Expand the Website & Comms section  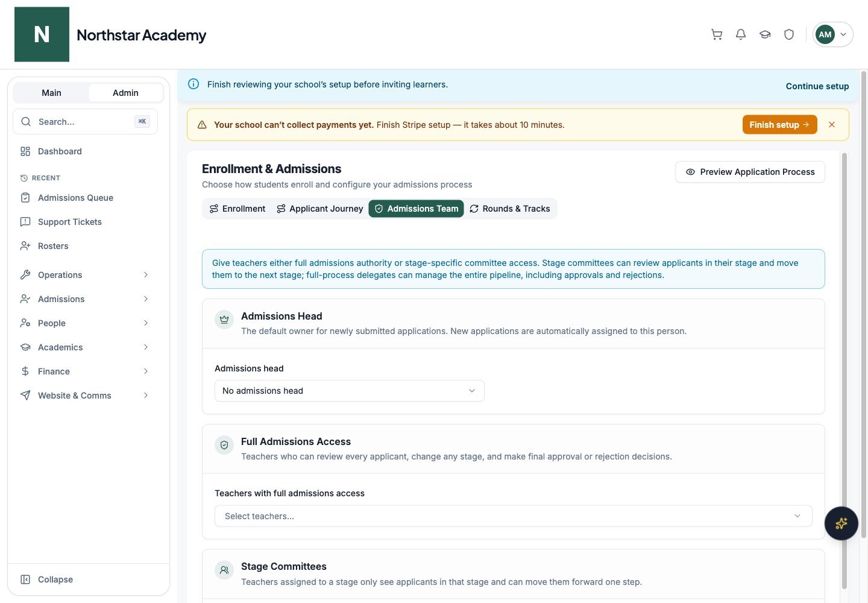(x=85, y=396)
